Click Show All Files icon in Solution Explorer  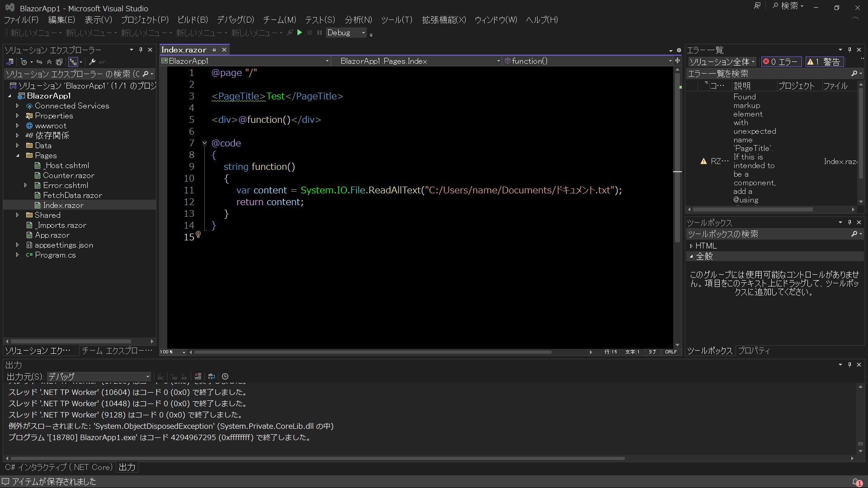pos(59,62)
